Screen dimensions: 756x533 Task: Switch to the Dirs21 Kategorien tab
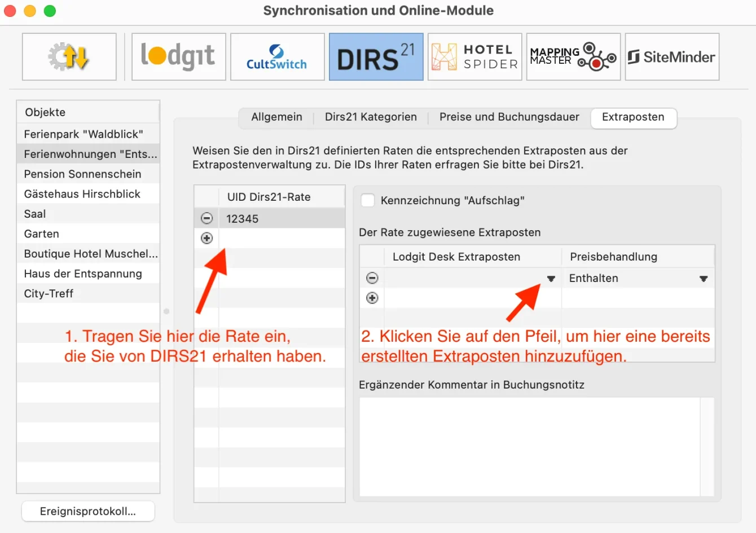(371, 117)
